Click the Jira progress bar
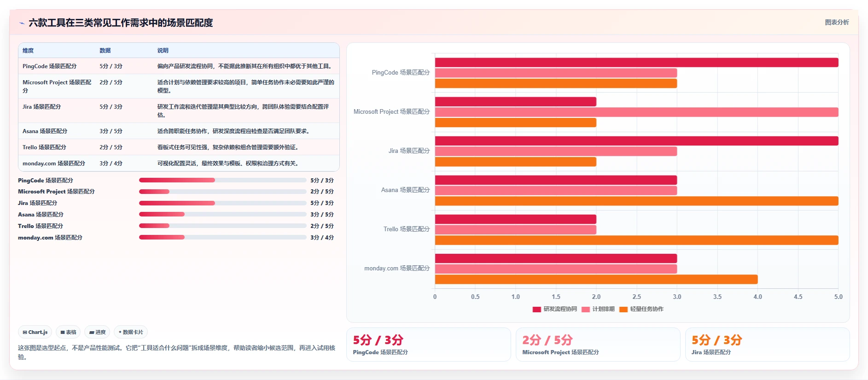The width and height of the screenshot is (868, 380). pos(223,203)
